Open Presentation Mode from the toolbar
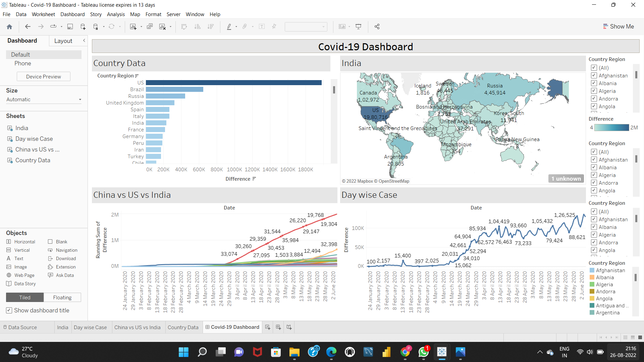The image size is (644, 362). [x=359, y=26]
